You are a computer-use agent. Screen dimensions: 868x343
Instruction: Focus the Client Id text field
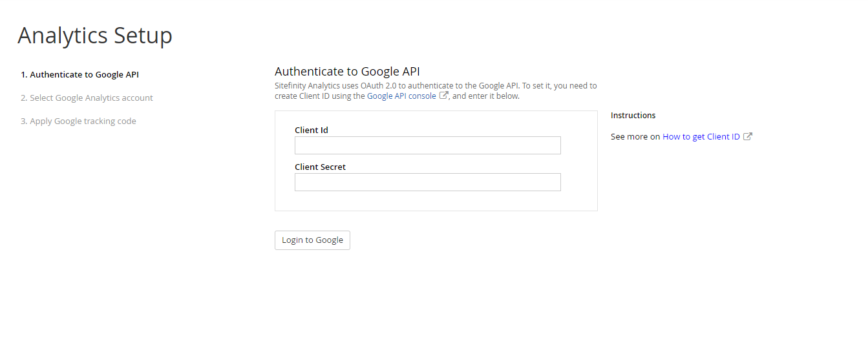428,145
